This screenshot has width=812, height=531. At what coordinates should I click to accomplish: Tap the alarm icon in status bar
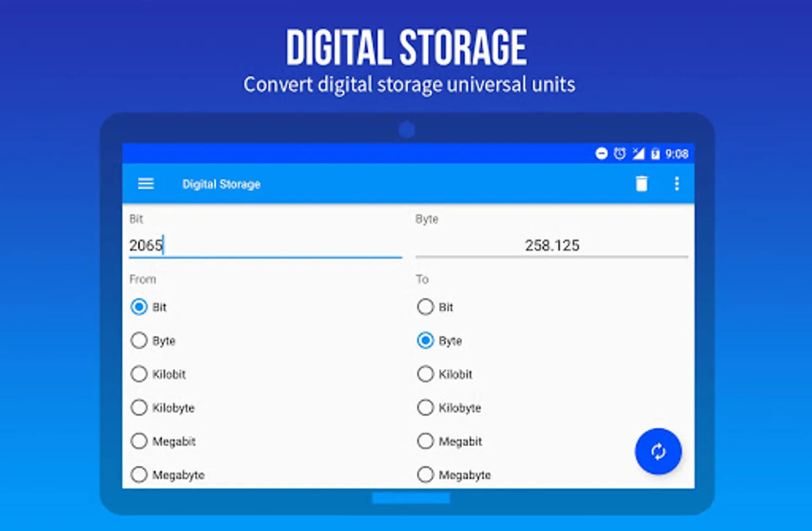click(618, 153)
